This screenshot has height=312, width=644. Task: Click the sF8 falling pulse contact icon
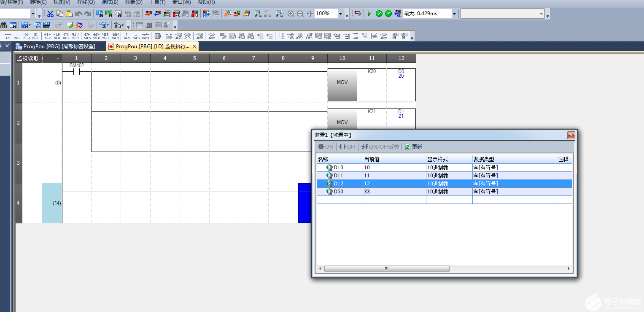[57, 36]
